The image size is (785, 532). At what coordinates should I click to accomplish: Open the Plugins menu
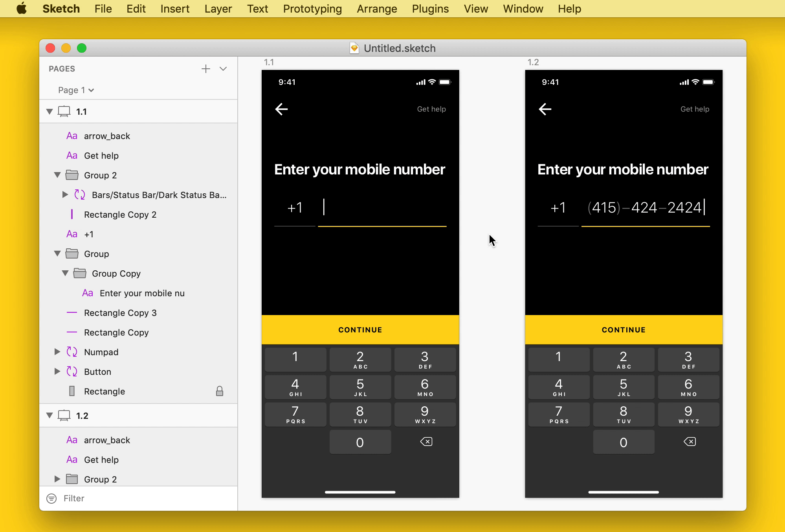coord(430,8)
